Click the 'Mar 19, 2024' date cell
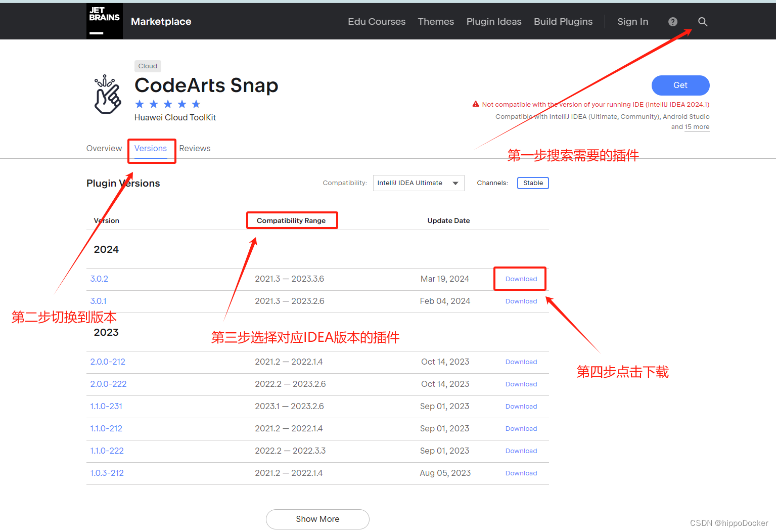The height and width of the screenshot is (532, 776). coord(445,279)
